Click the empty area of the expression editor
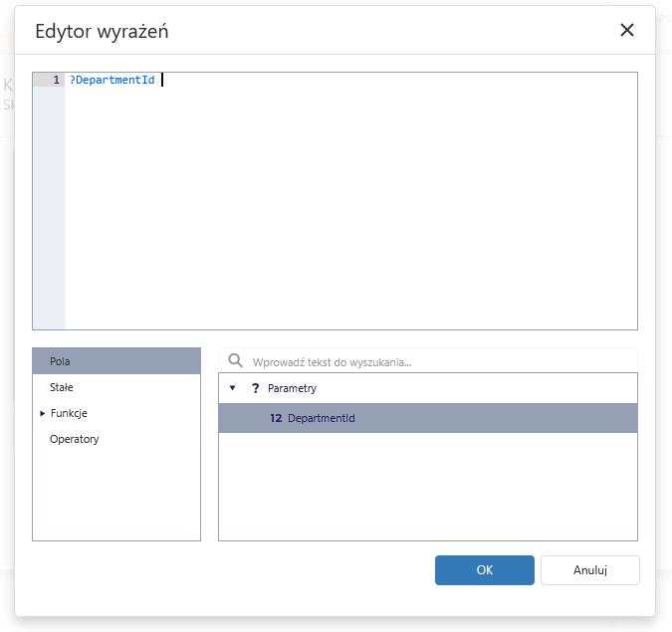Viewport: 672px width, 632px height. tap(348, 219)
